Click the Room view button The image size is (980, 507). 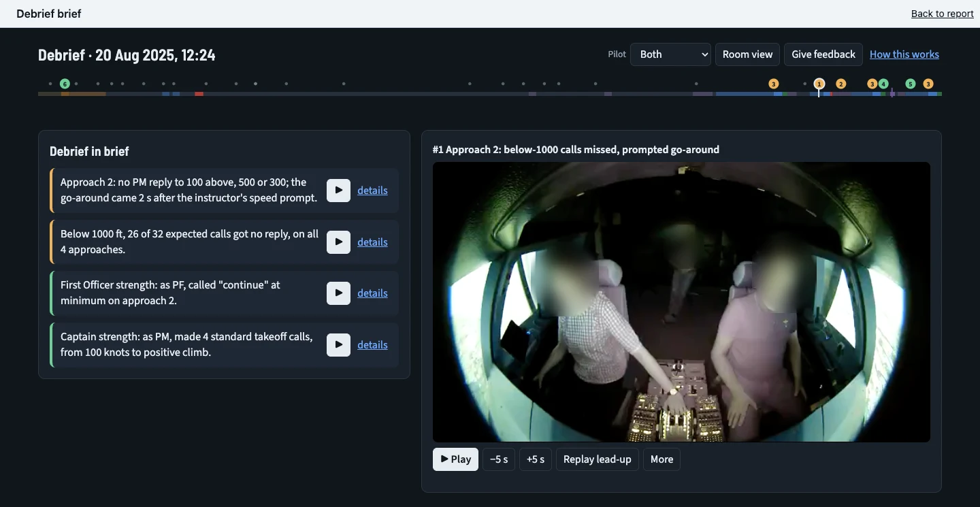point(747,54)
